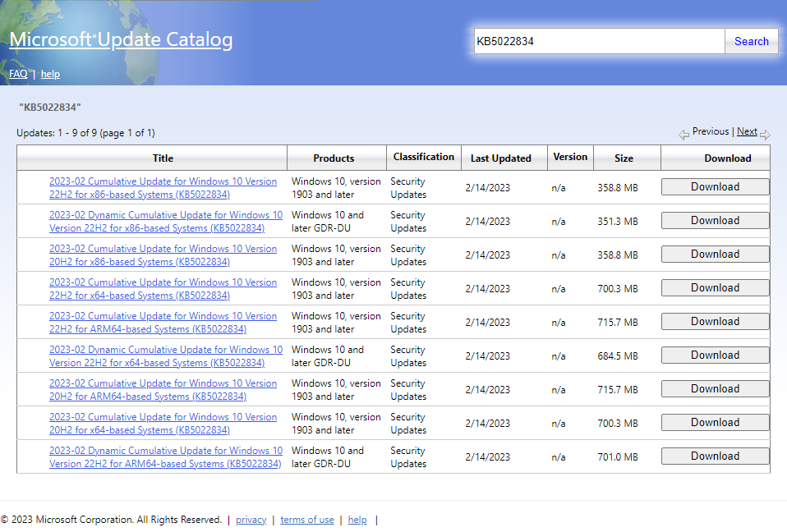
Task: Focus the KB5022834 search input field
Action: coord(599,41)
